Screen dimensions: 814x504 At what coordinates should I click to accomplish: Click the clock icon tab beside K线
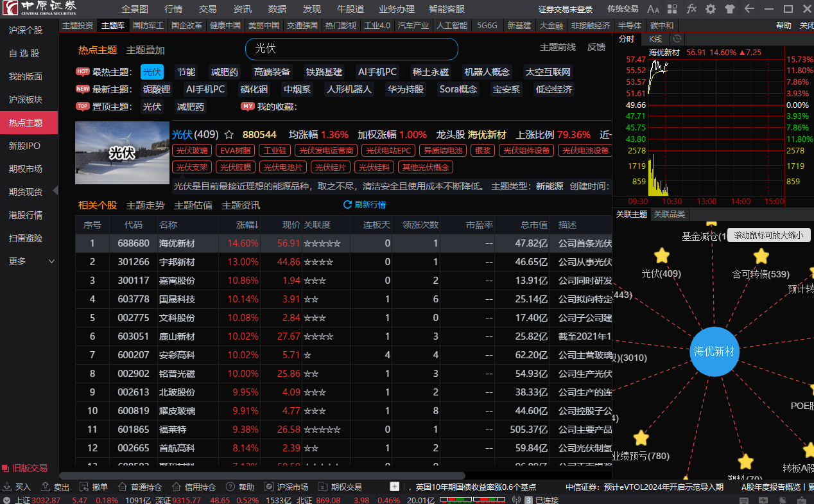tap(677, 39)
